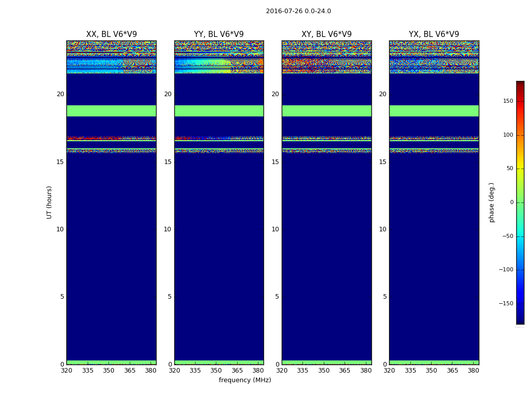Pick the colorbar tick label '150'
532x405 pixels.
point(507,101)
